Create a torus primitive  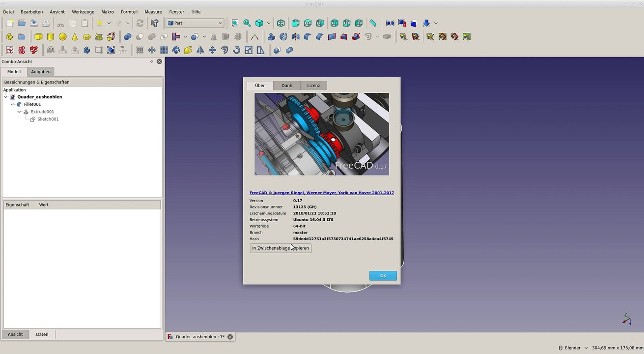(87, 36)
